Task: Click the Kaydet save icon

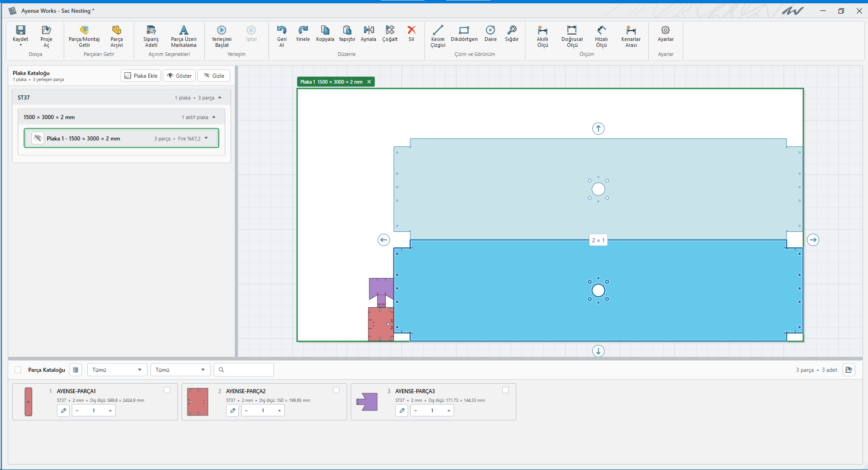Action: coord(20,30)
